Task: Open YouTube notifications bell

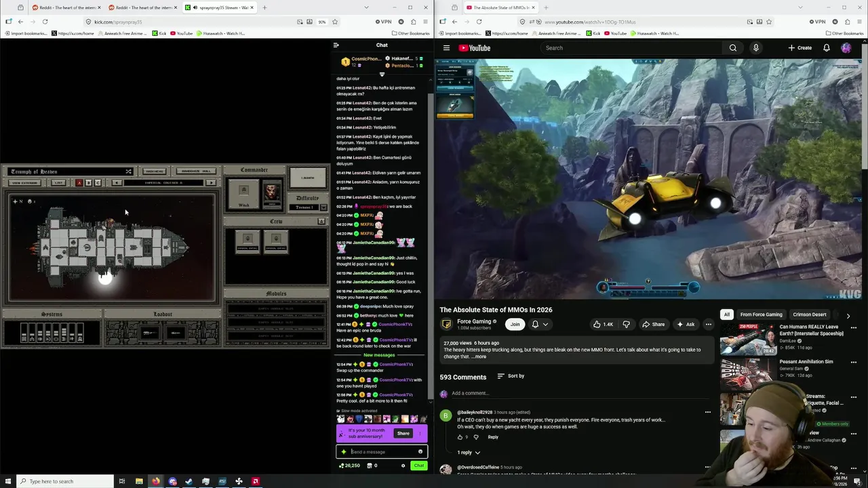Action: (x=826, y=48)
